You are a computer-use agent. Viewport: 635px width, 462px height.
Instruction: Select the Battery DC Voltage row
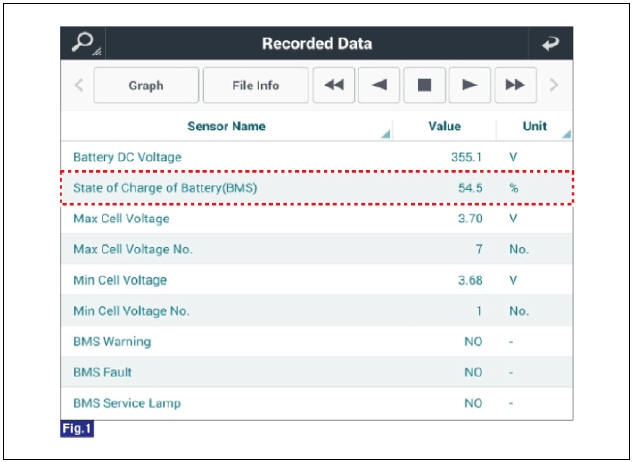(x=317, y=157)
